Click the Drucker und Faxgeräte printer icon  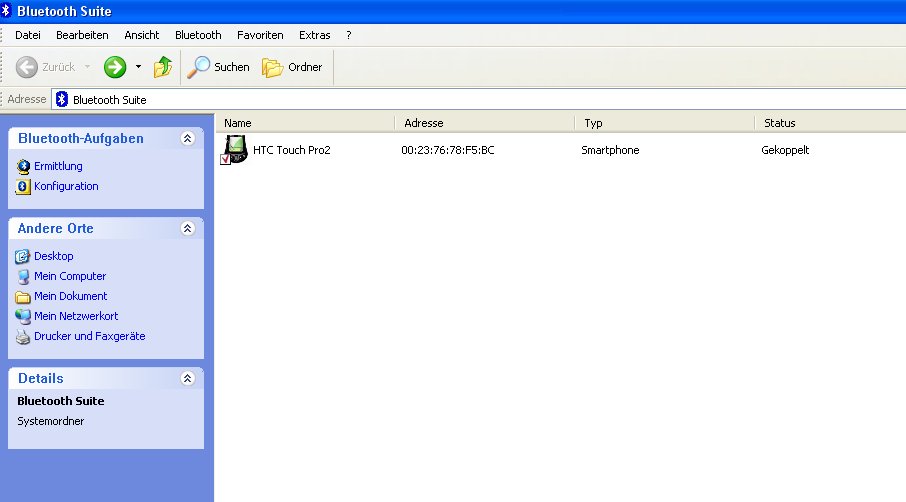[x=23, y=337]
